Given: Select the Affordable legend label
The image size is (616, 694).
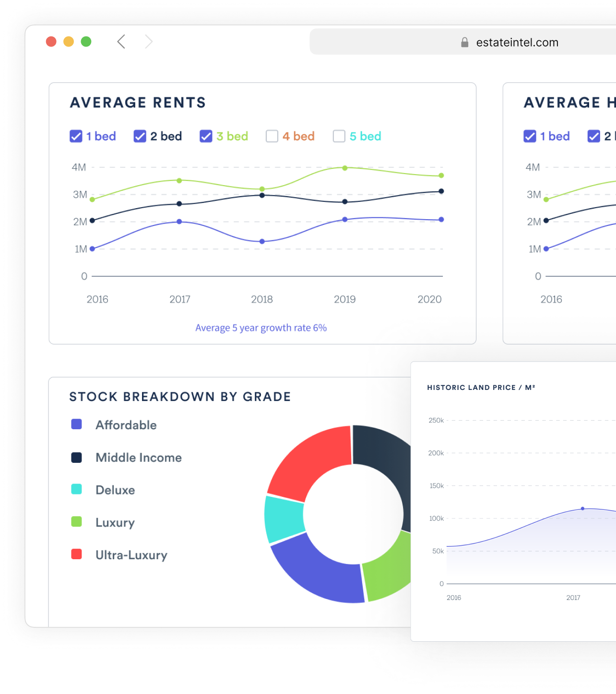Looking at the screenshot, I should point(126,425).
